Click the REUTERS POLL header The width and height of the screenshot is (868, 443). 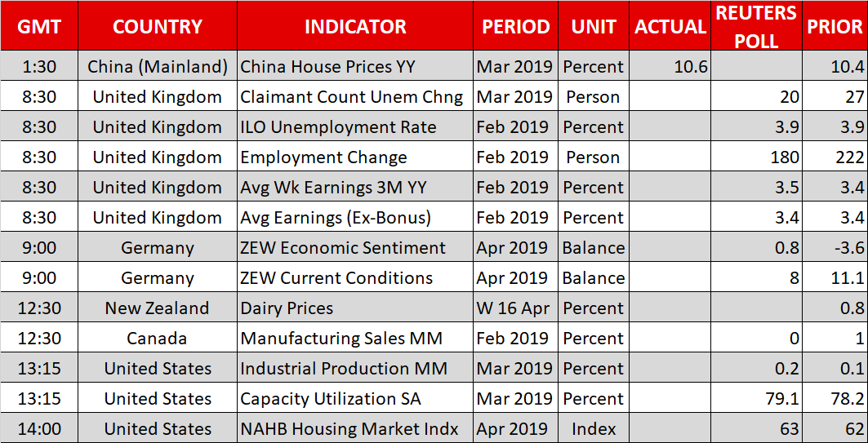click(756, 26)
